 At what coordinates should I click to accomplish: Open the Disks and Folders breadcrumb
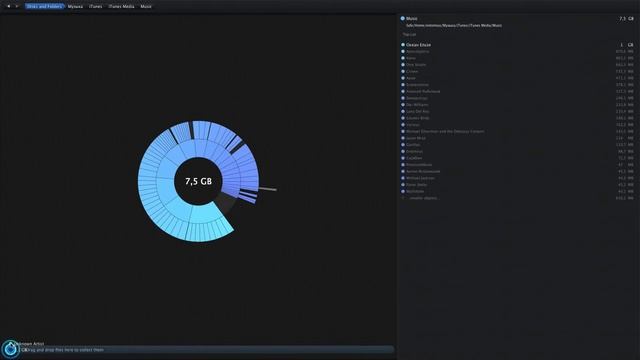tap(44, 7)
